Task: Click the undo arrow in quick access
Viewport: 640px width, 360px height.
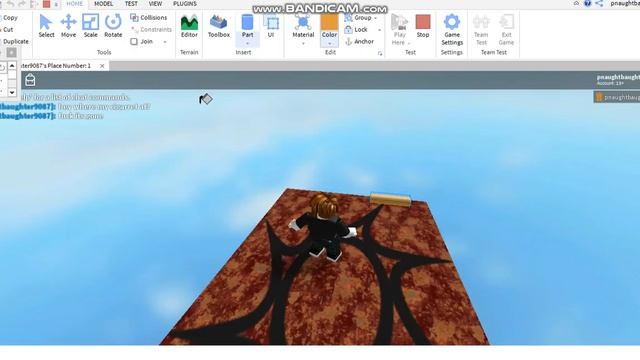Action: click(x=10, y=4)
